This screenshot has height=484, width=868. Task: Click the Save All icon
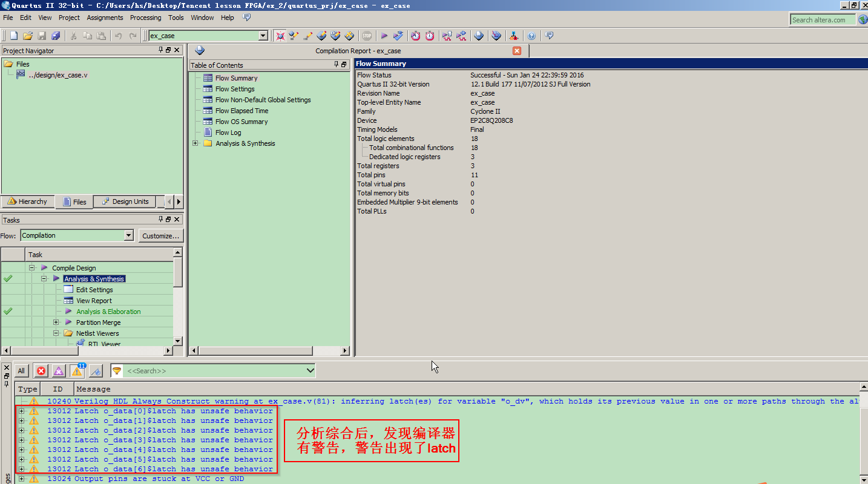56,36
